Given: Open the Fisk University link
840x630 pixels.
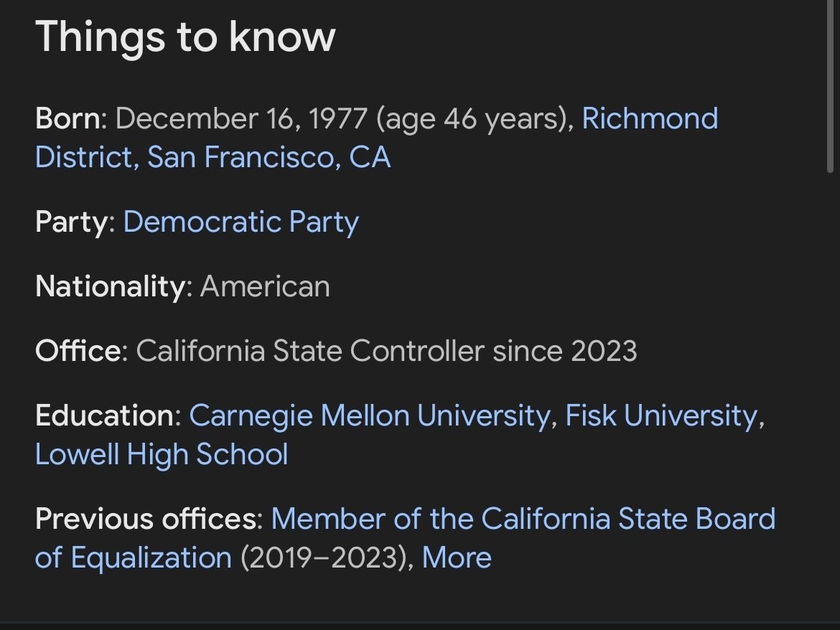Looking at the screenshot, I should pos(661,416).
